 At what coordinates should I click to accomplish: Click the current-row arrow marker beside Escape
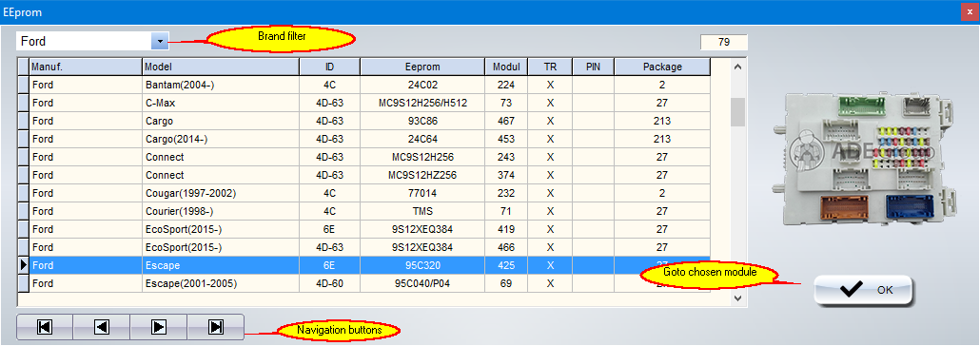point(23,266)
